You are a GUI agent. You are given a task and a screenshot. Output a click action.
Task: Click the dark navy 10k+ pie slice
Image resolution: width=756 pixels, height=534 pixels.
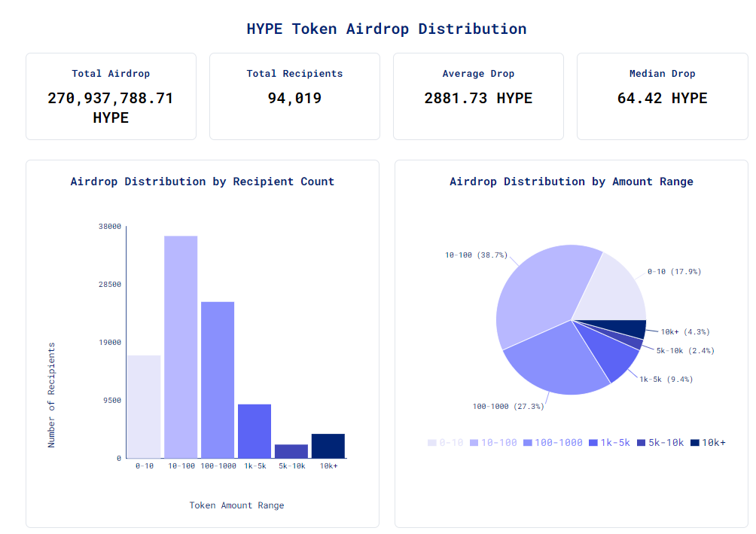pyautogui.click(x=629, y=328)
